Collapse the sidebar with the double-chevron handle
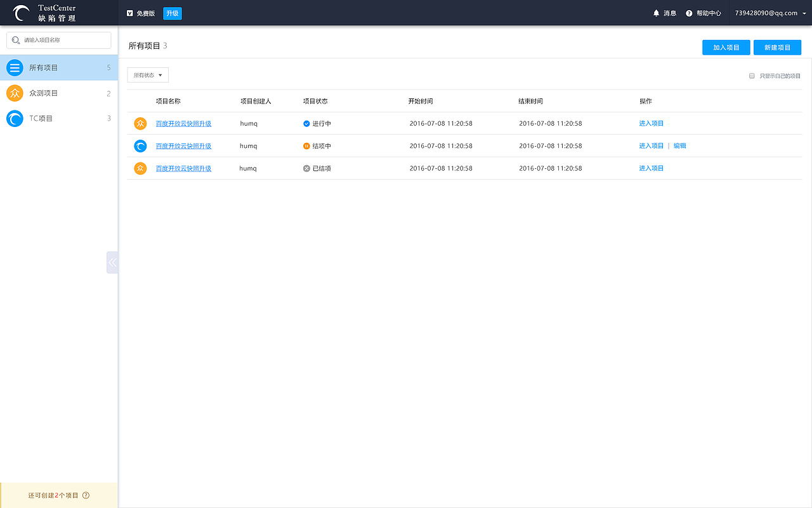The width and height of the screenshot is (812, 508). 112,262
